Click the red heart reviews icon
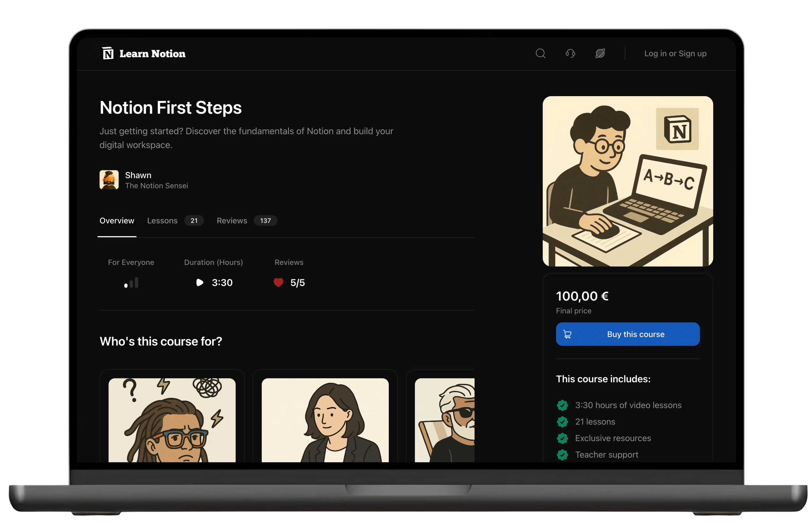The height and width of the screenshot is (523, 812). pyautogui.click(x=278, y=283)
